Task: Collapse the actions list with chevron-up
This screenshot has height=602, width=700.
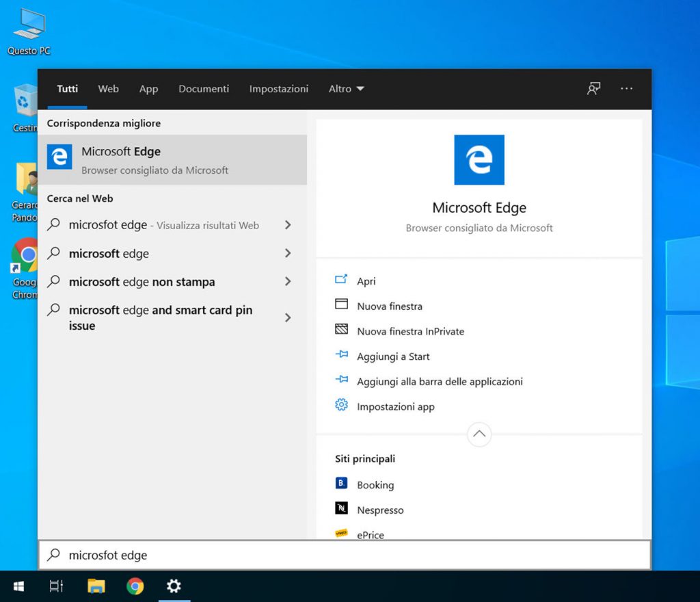Action: click(479, 434)
